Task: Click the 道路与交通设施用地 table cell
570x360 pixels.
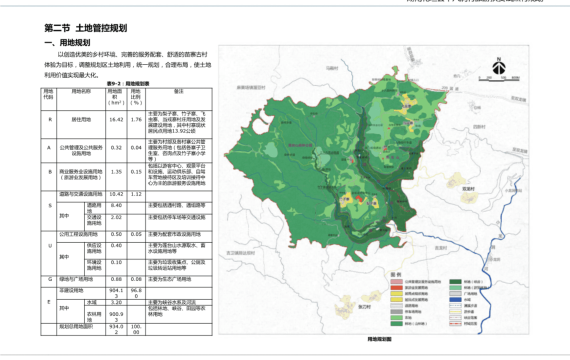Action: [x=81, y=194]
